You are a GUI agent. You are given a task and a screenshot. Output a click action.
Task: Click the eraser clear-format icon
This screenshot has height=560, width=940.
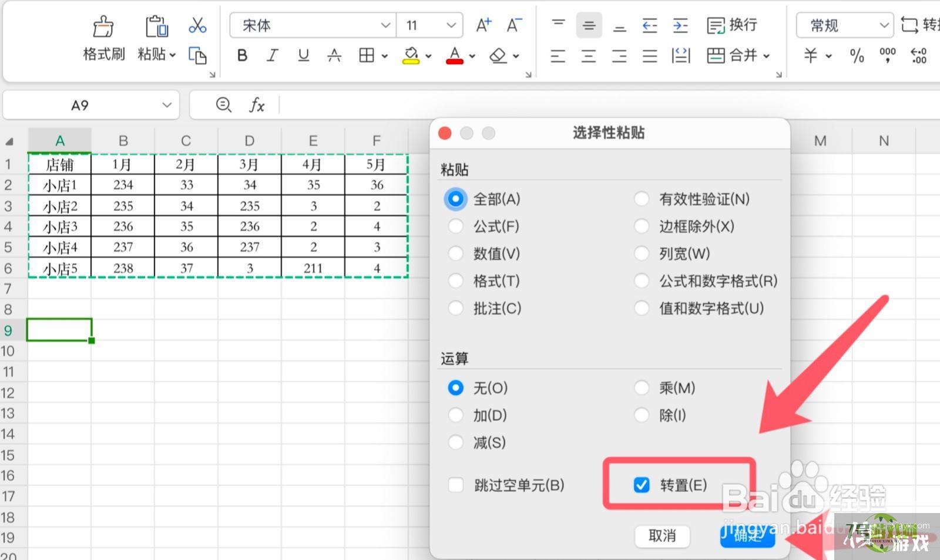point(498,55)
